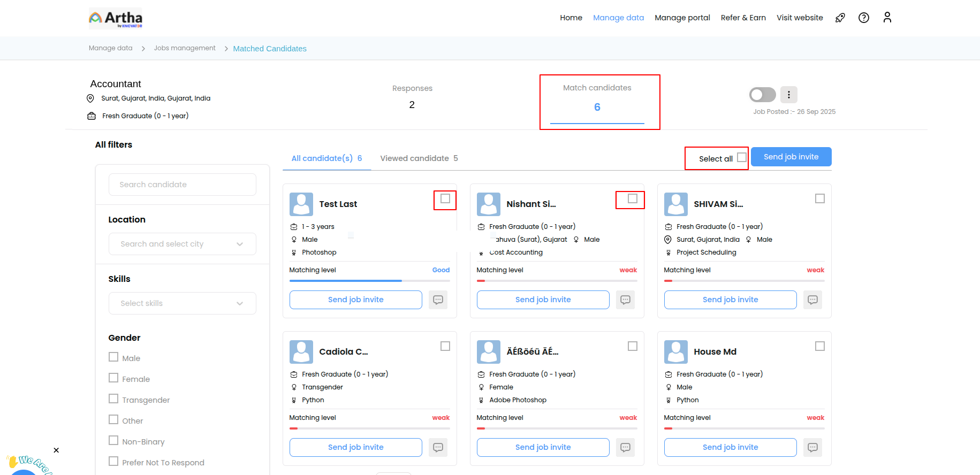Open the help question mark icon
The height and width of the screenshot is (475, 980).
click(863, 18)
